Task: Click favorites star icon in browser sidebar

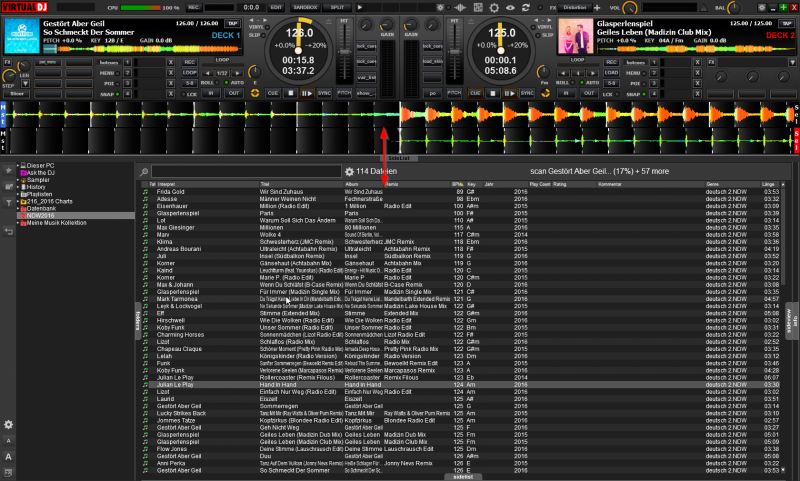Action: (9, 170)
